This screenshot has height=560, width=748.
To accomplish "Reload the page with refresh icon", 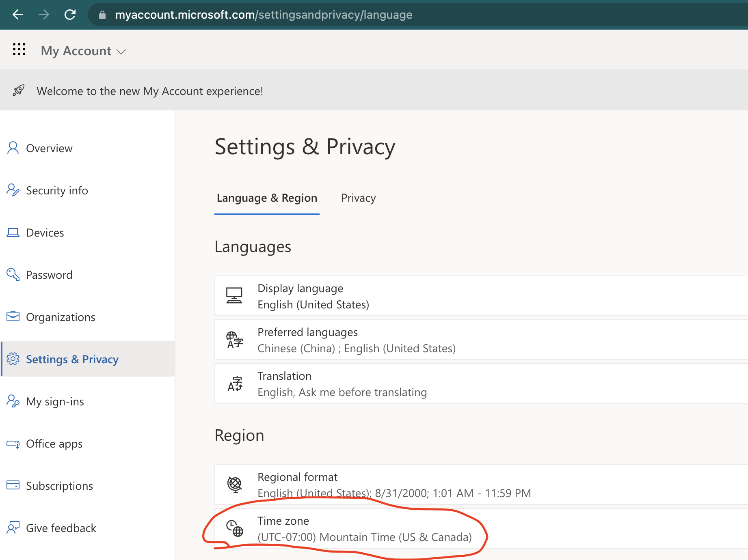I will [x=70, y=15].
